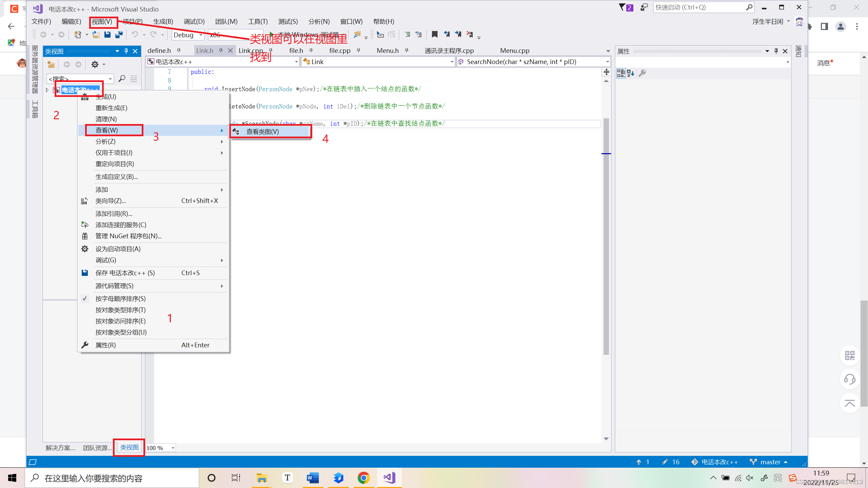868x488 pixels.
Task: Click the wrench property pages icon
Action: click(642, 73)
